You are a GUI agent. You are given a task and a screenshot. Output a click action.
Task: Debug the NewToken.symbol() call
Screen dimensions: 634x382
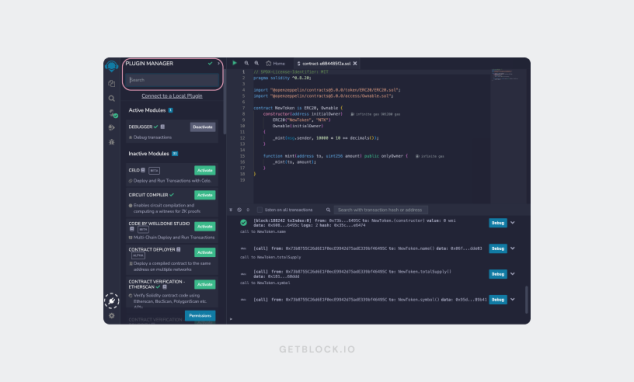coord(498,300)
